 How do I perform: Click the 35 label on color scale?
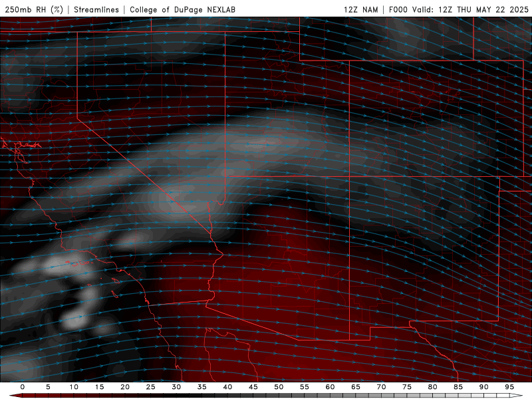pos(202,387)
